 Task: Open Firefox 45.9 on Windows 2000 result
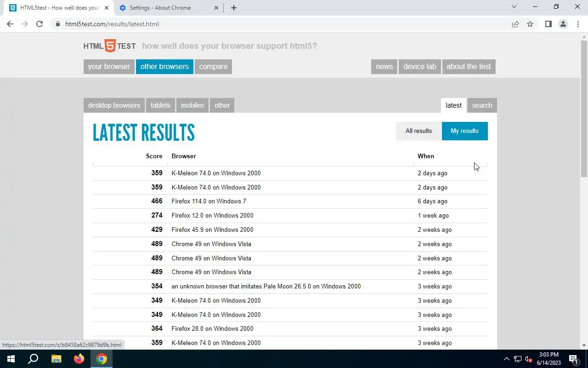(212, 230)
